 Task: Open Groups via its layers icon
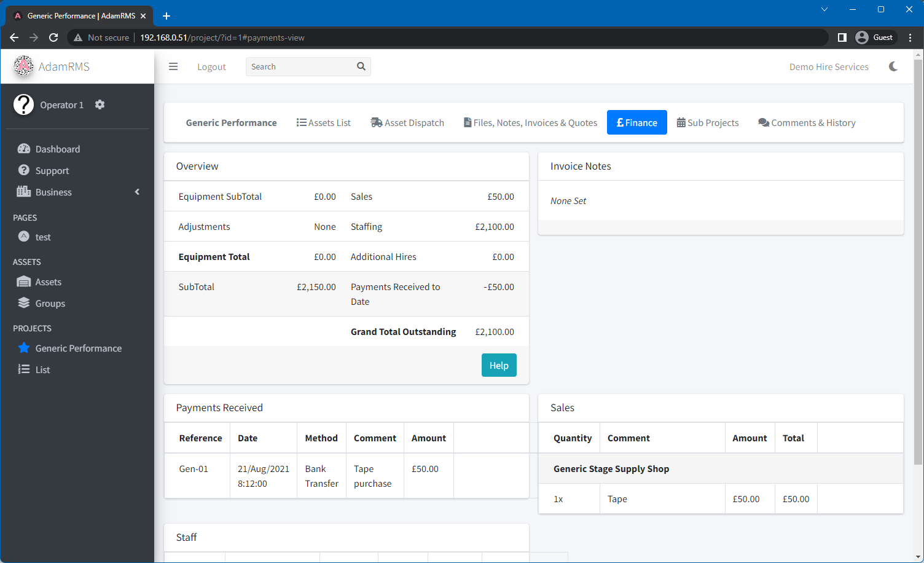tap(25, 303)
